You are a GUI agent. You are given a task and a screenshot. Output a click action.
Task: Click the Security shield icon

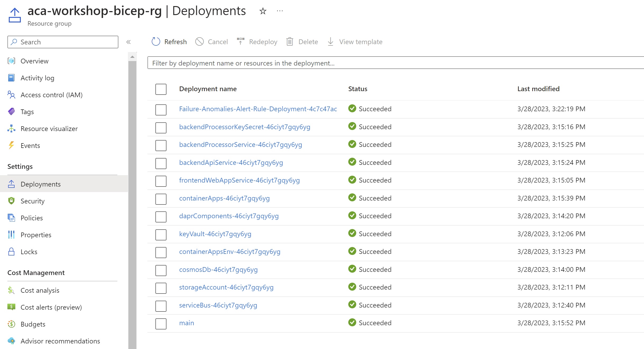tap(11, 201)
